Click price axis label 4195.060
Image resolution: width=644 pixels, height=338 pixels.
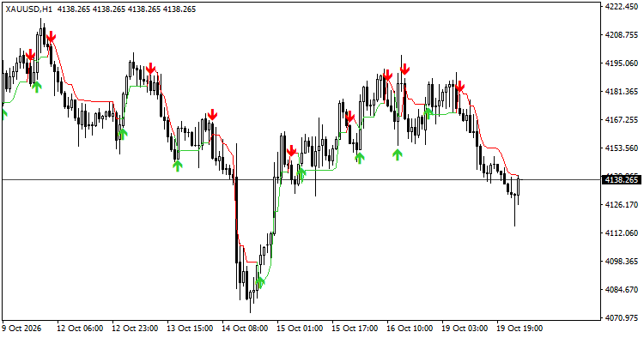622,63
